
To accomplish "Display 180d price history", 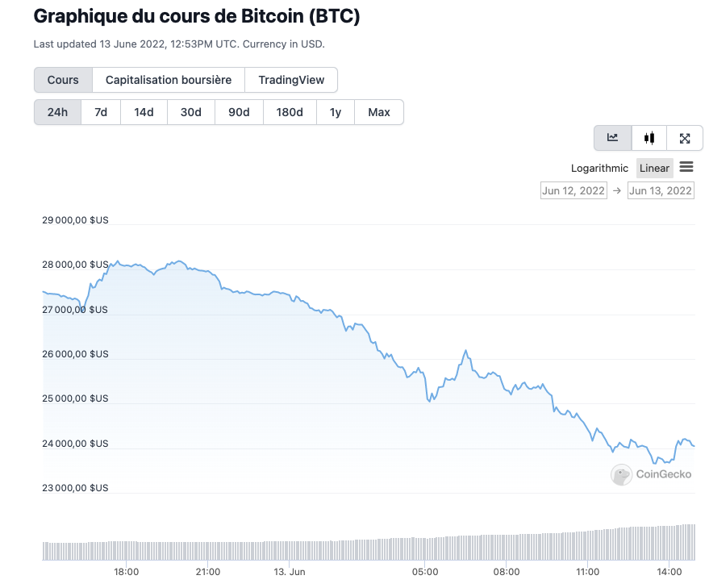I will (290, 112).
